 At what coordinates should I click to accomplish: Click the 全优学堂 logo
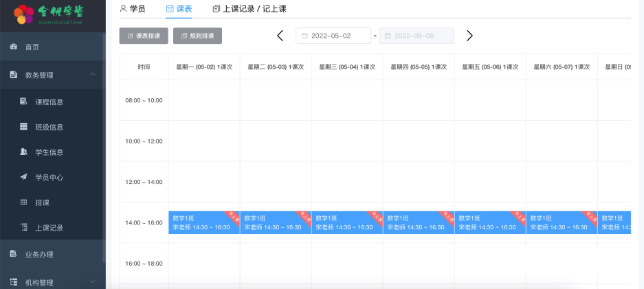[52, 12]
